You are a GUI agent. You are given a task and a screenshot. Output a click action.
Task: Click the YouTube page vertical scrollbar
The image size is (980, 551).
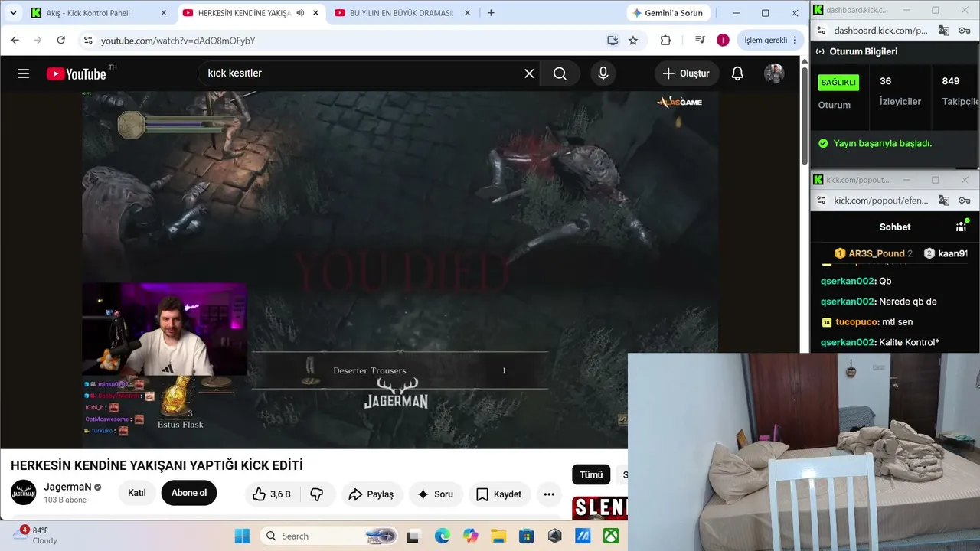(804, 115)
